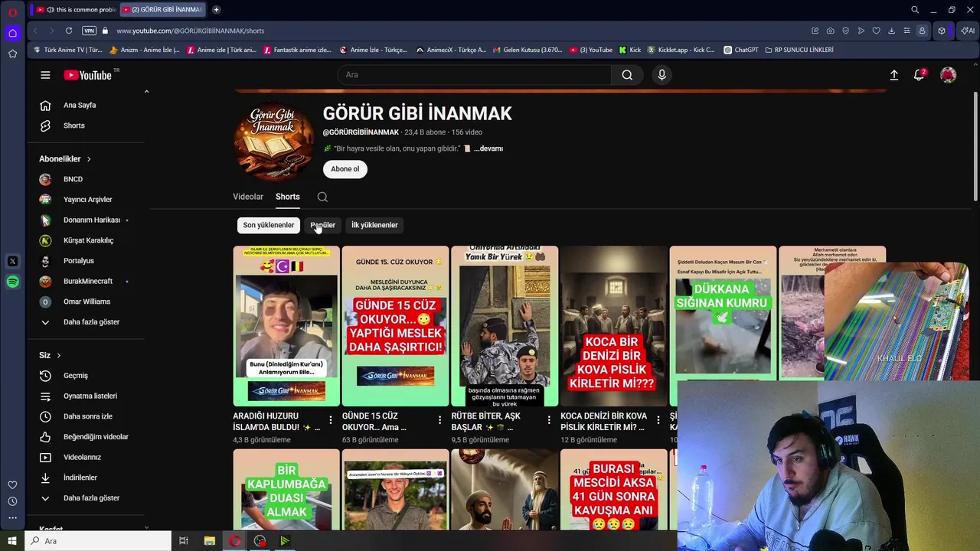The height and width of the screenshot is (551, 980).
Task: Click the YouTube search box
Action: pyautogui.click(x=474, y=75)
